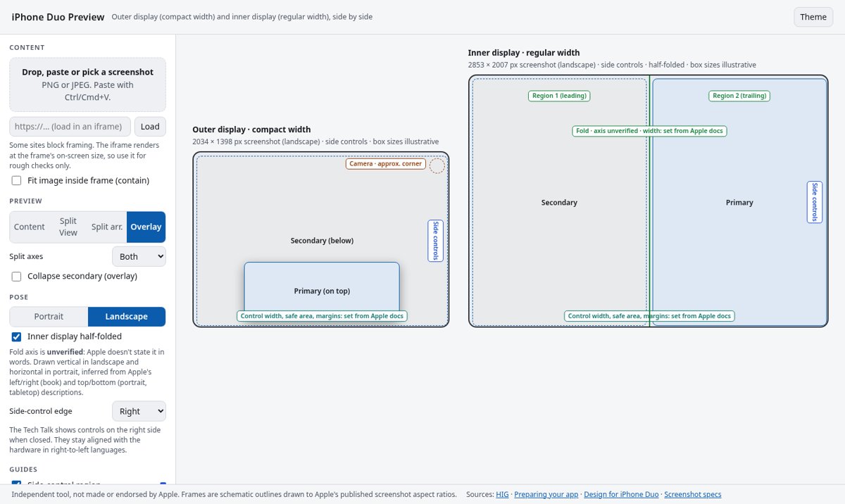Click outer display's Control width, safe area label
845x504 pixels.
[322, 316]
